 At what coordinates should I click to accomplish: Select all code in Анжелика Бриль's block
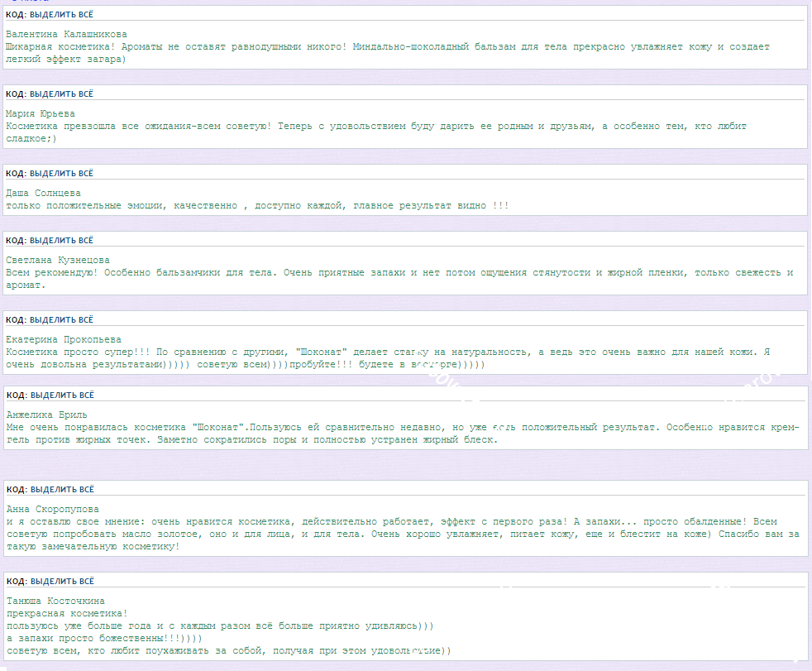pos(61,395)
